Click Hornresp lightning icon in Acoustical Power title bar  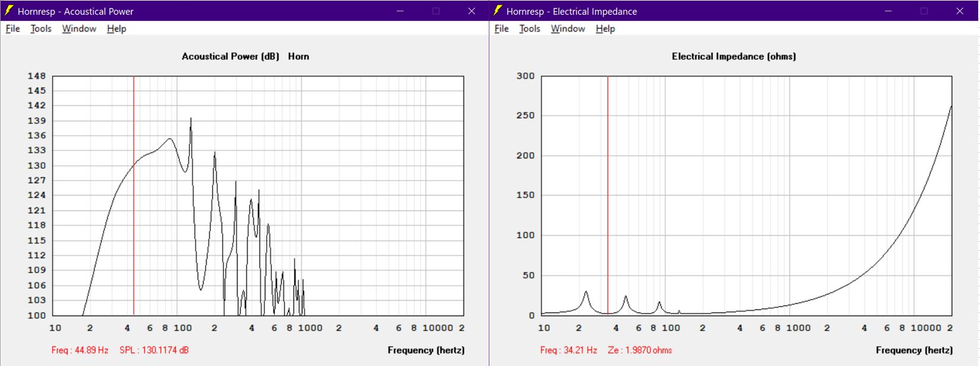coord(9,11)
